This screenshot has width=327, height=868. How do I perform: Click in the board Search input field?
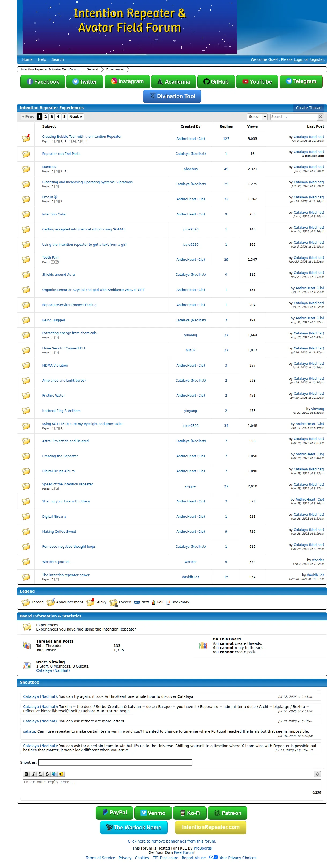[x=293, y=117]
